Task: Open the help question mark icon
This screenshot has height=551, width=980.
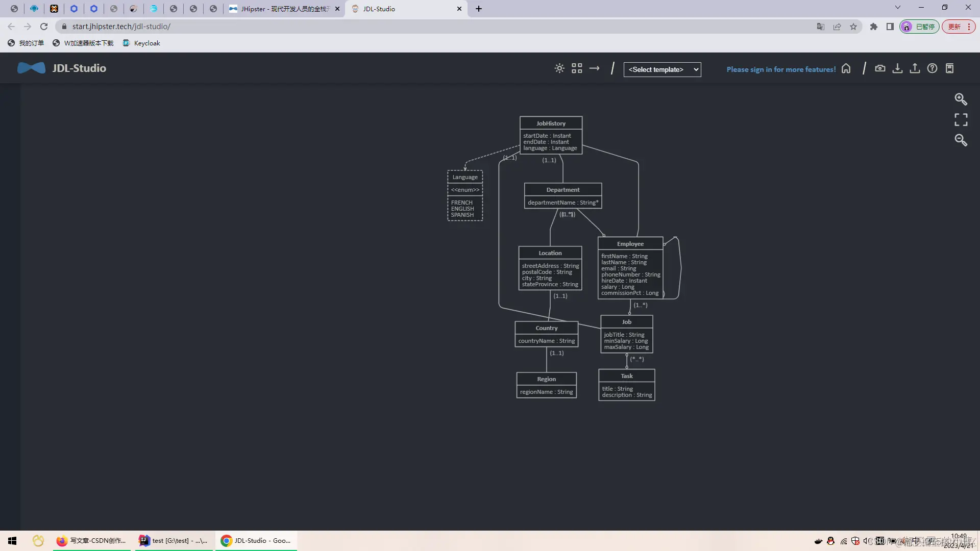Action: point(932,68)
